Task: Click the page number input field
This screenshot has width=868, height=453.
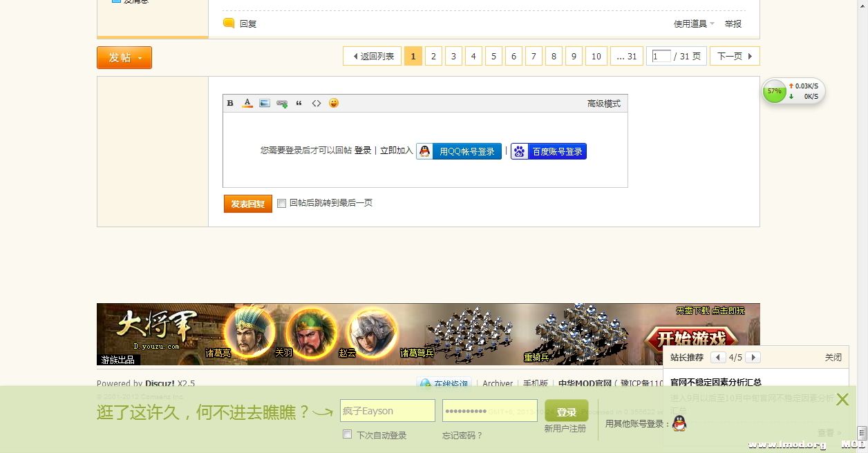Action: 660,56
